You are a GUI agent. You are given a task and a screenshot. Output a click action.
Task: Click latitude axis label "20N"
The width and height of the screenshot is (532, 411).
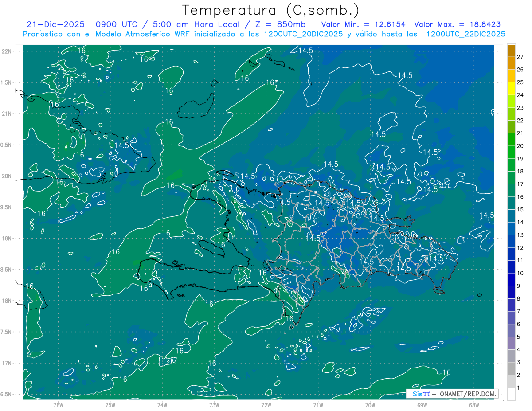(x=7, y=176)
